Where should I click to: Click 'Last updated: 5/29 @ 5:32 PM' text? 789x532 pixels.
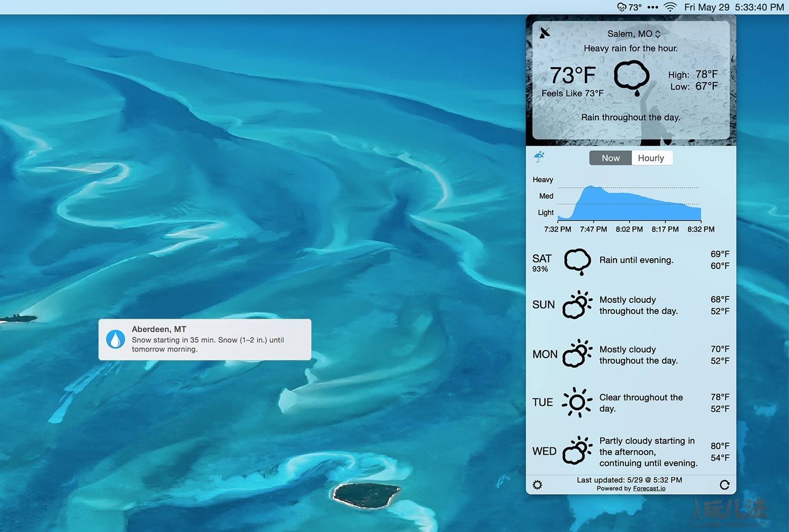click(630, 480)
